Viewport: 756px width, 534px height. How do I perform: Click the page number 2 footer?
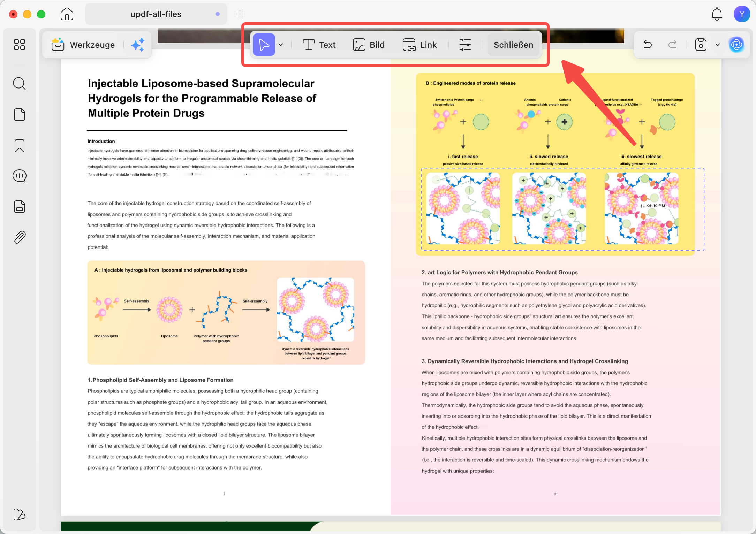click(x=555, y=494)
